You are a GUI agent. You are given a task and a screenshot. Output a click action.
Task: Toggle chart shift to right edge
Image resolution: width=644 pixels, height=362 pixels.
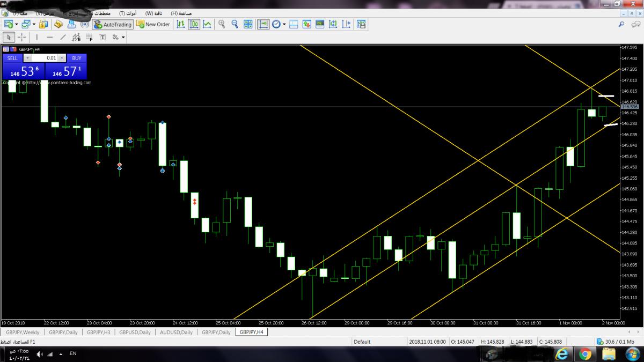[x=264, y=24]
